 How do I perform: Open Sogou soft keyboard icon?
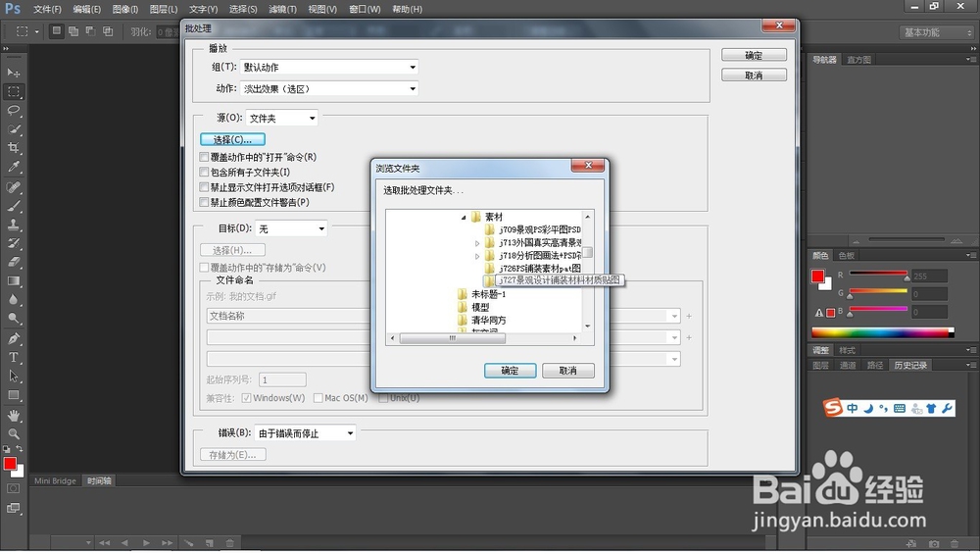tap(900, 408)
